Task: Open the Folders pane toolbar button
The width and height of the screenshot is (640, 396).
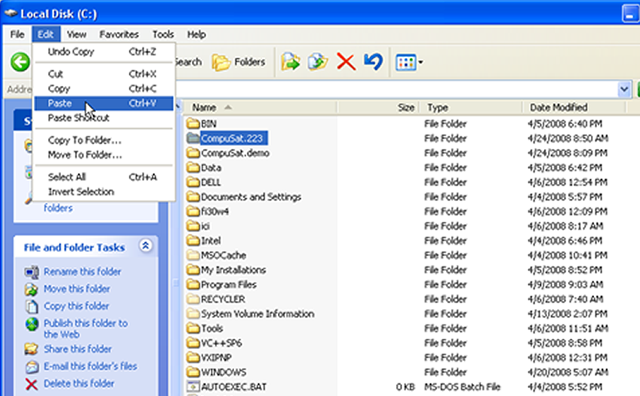Action: (239, 62)
